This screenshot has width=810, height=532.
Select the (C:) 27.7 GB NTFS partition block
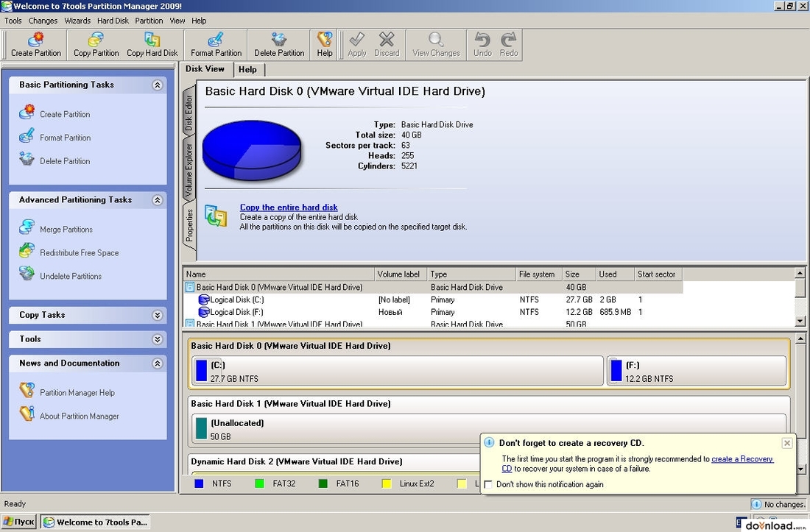397,371
